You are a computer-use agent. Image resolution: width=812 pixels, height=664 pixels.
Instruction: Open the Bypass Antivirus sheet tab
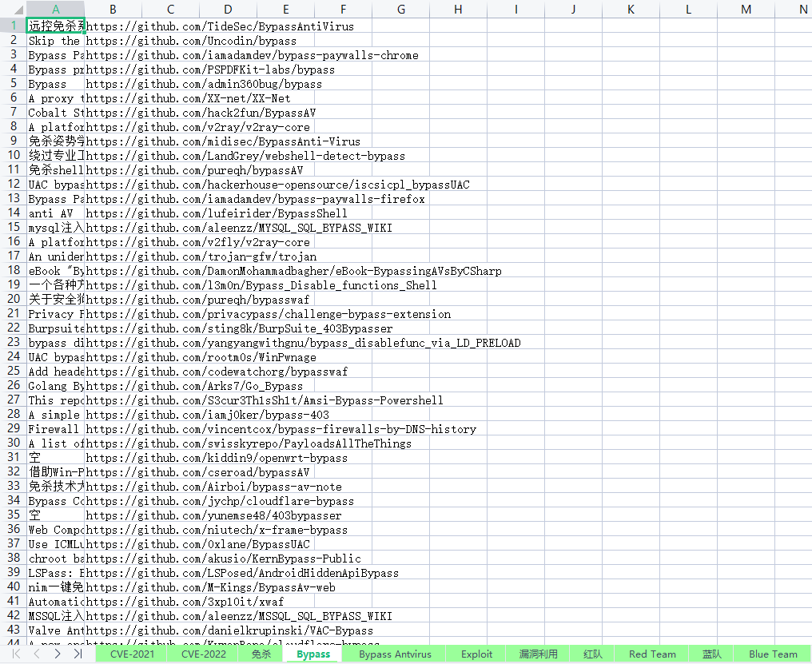pyautogui.click(x=395, y=654)
